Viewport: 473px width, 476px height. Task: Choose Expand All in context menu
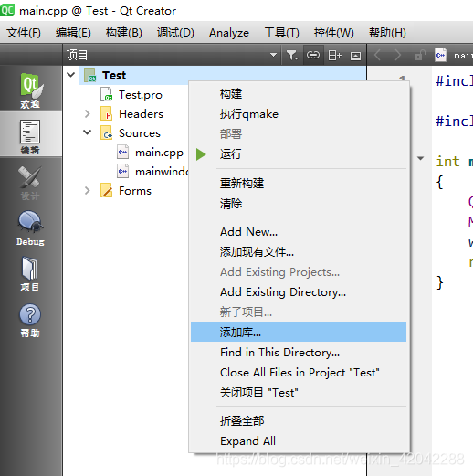click(x=299, y=441)
